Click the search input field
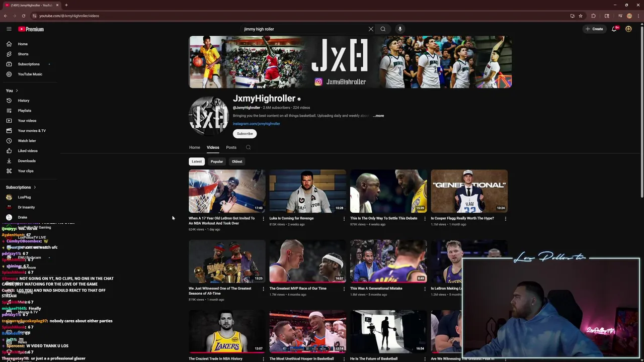 (x=304, y=29)
